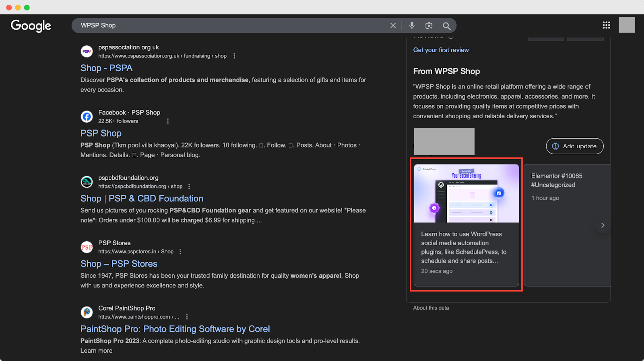Click Get your first review link
644x361 pixels.
pyautogui.click(x=441, y=50)
